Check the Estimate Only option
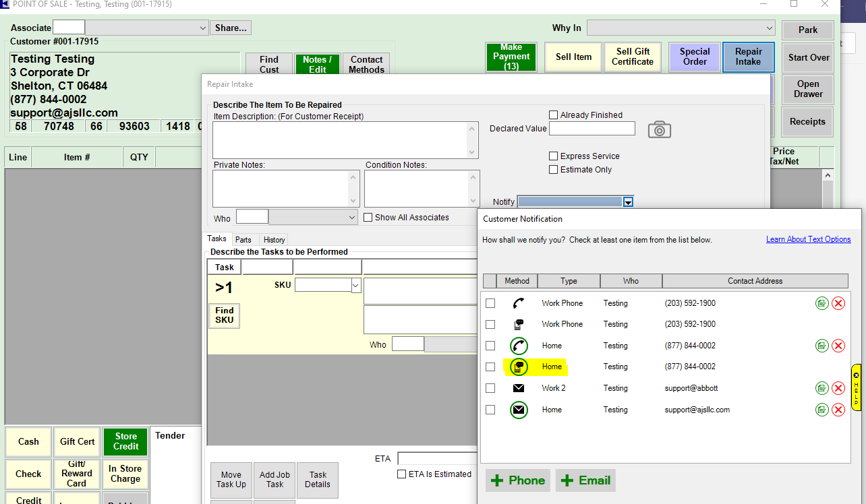 [x=554, y=170]
